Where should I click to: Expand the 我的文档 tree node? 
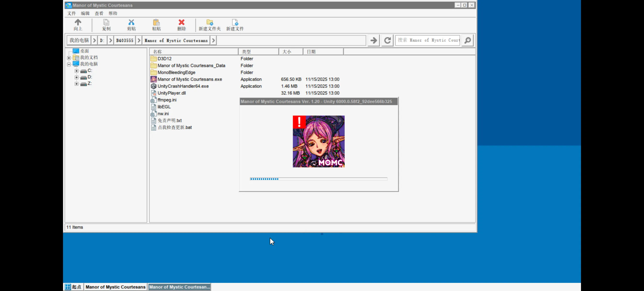69,58
